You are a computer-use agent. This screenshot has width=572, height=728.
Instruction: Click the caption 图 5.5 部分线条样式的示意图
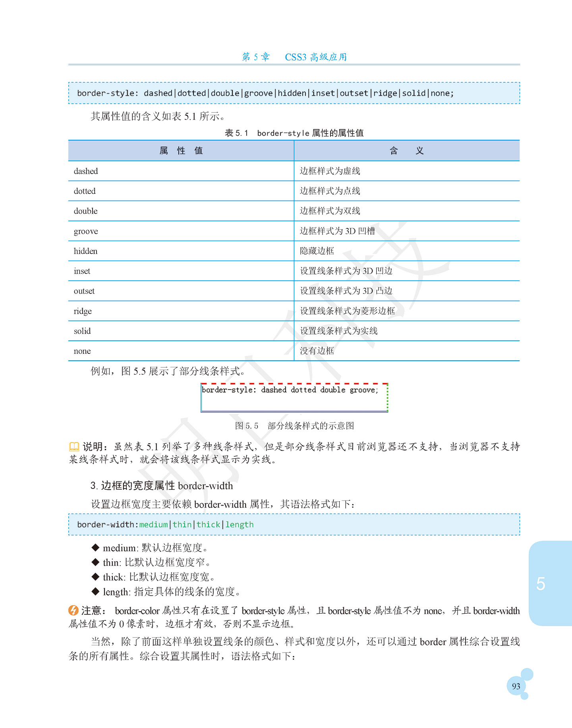pos(294,426)
